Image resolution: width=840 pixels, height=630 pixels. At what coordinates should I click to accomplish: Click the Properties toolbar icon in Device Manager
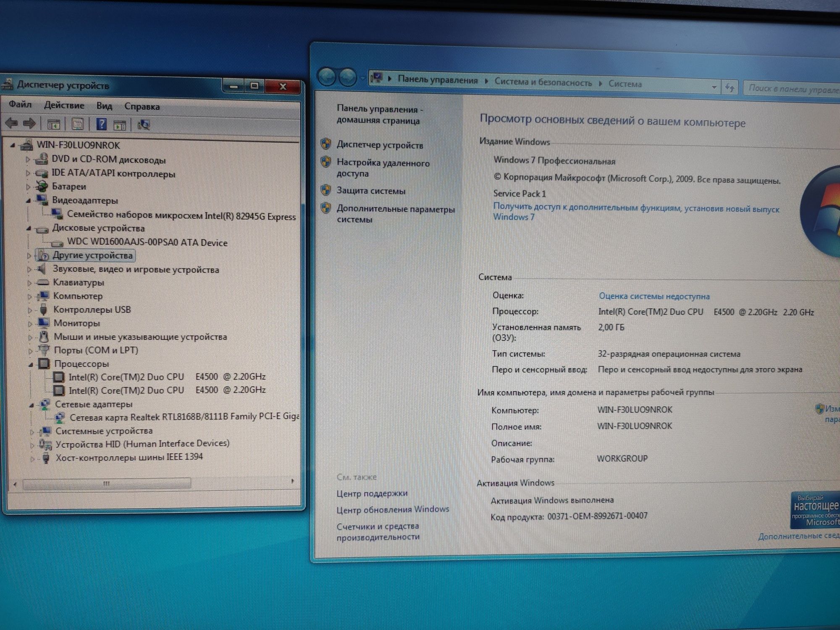(77, 124)
